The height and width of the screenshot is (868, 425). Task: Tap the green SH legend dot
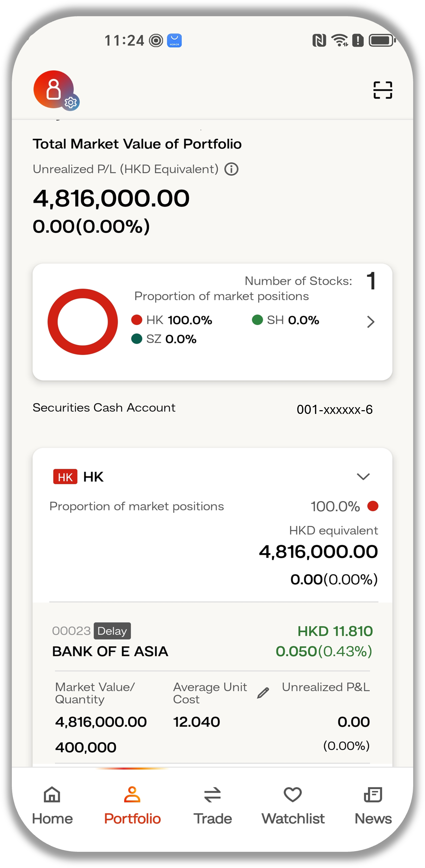click(257, 320)
